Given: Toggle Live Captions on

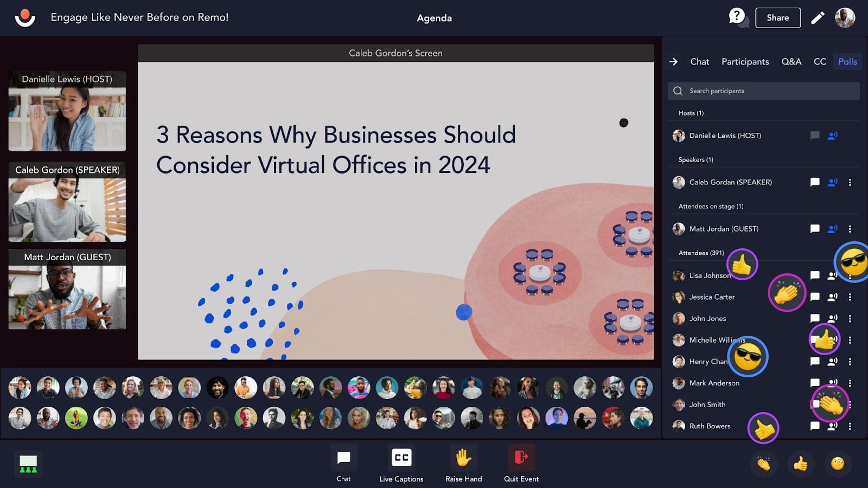Looking at the screenshot, I should (x=401, y=459).
